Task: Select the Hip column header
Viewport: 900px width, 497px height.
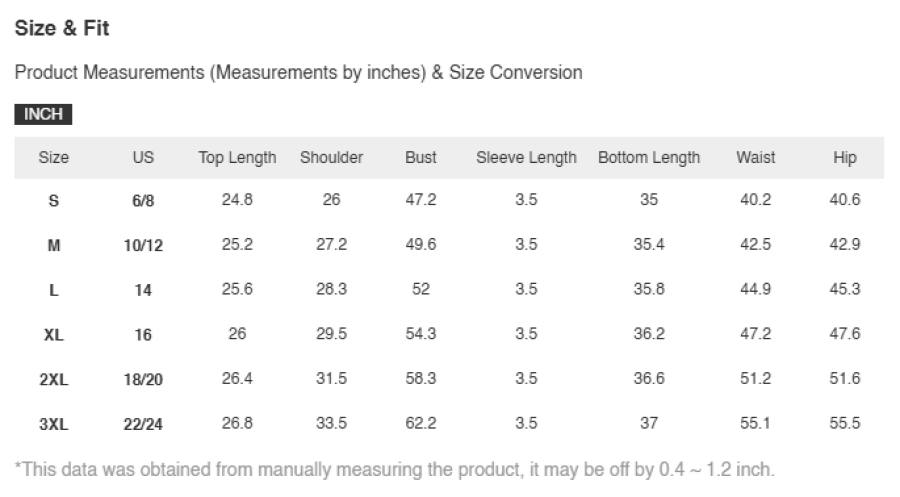Action: (x=845, y=157)
